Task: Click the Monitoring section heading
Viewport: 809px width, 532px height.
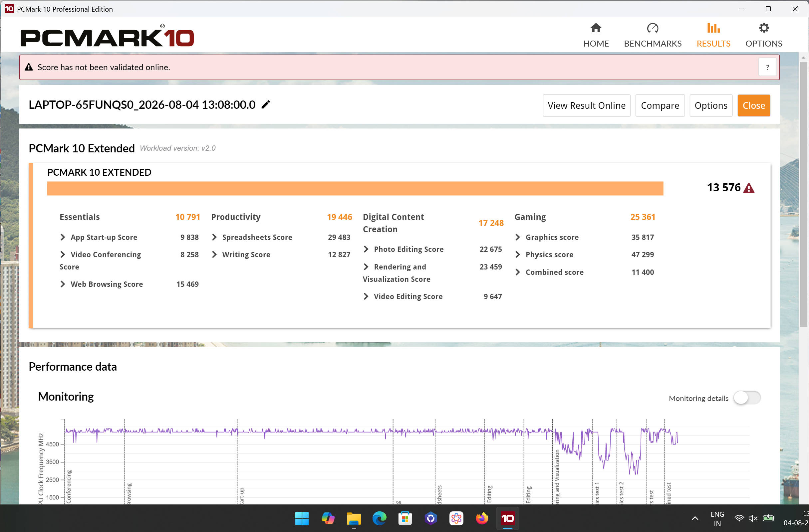Action: (66, 397)
